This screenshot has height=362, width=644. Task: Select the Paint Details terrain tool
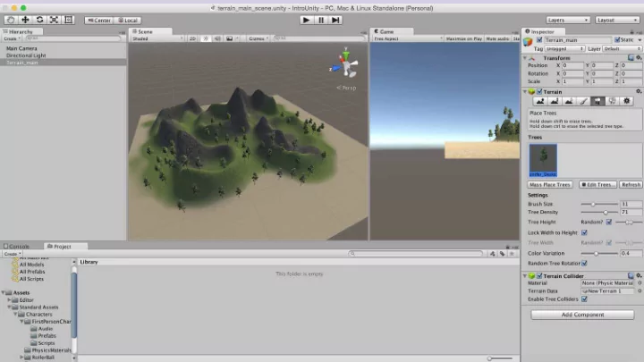[612, 101]
